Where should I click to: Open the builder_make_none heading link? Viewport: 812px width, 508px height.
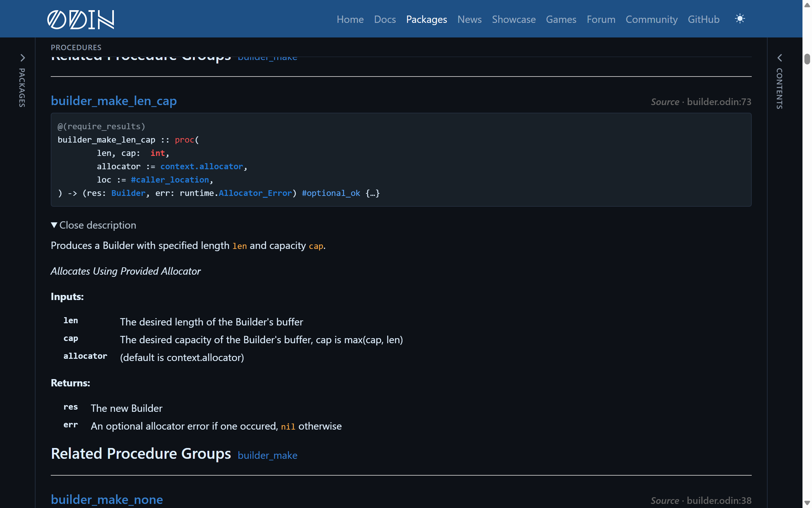click(107, 500)
